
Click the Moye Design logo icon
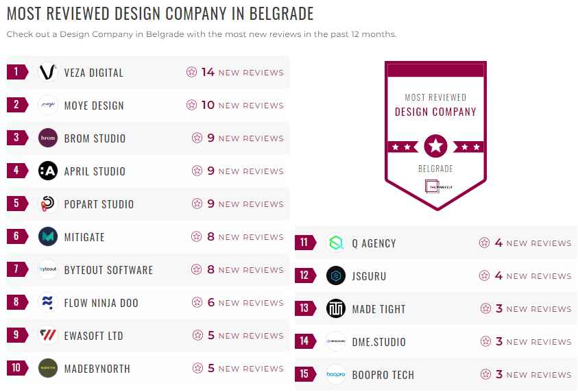coord(48,106)
